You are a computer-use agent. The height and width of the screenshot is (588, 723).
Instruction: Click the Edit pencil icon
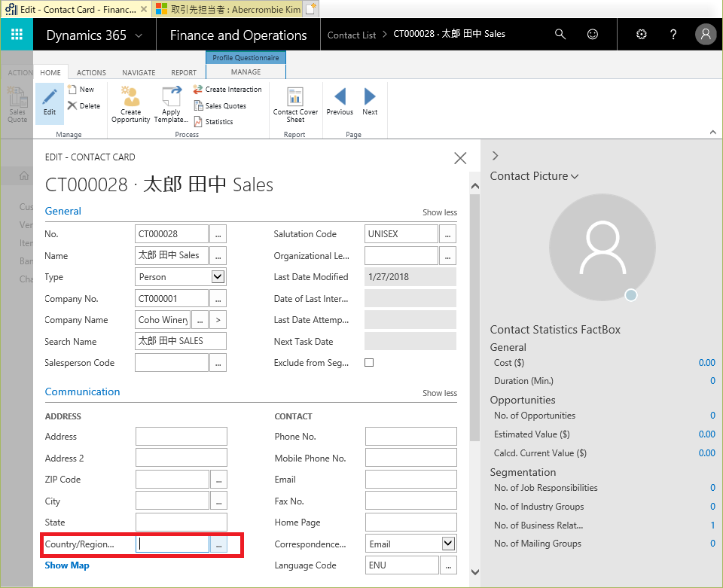click(50, 102)
